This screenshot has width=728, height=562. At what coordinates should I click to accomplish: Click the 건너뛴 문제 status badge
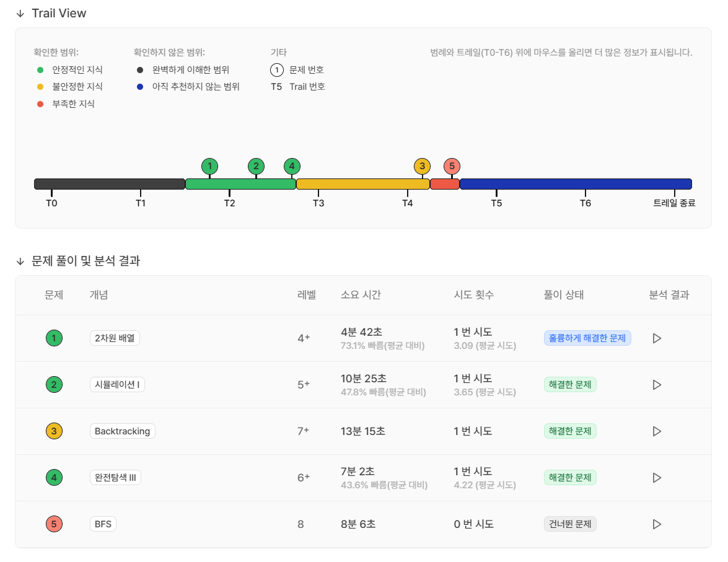[570, 524]
